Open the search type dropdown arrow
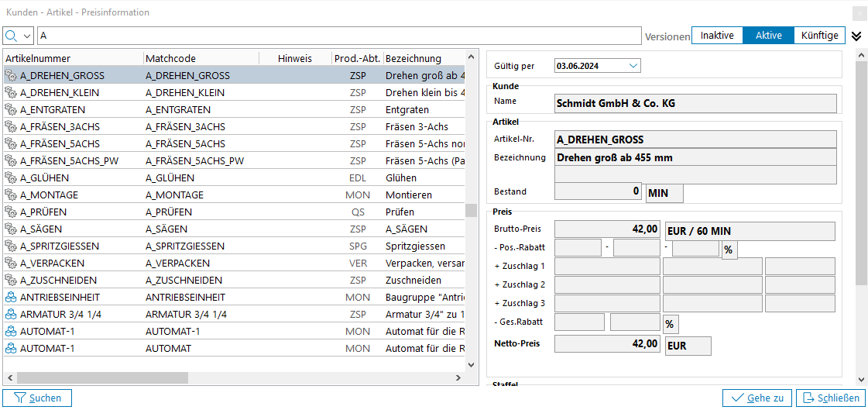Viewport: 868px width, 410px height. point(28,36)
